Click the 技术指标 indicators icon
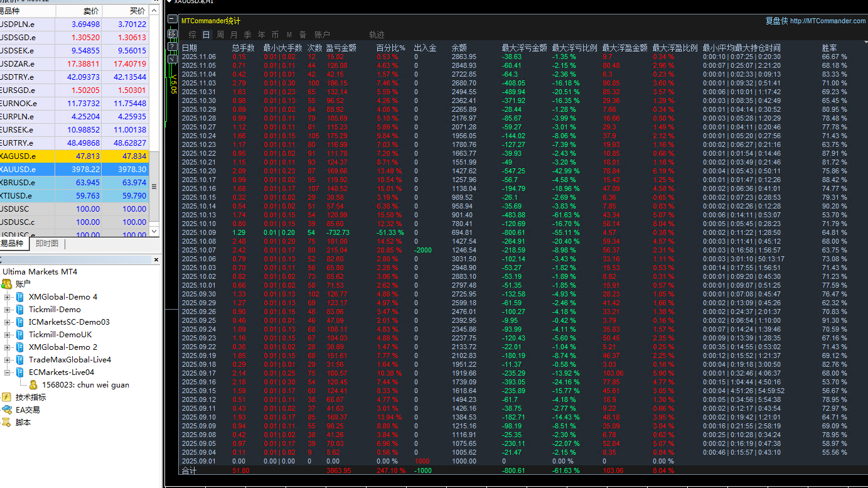The width and height of the screenshot is (868, 488). (7, 397)
